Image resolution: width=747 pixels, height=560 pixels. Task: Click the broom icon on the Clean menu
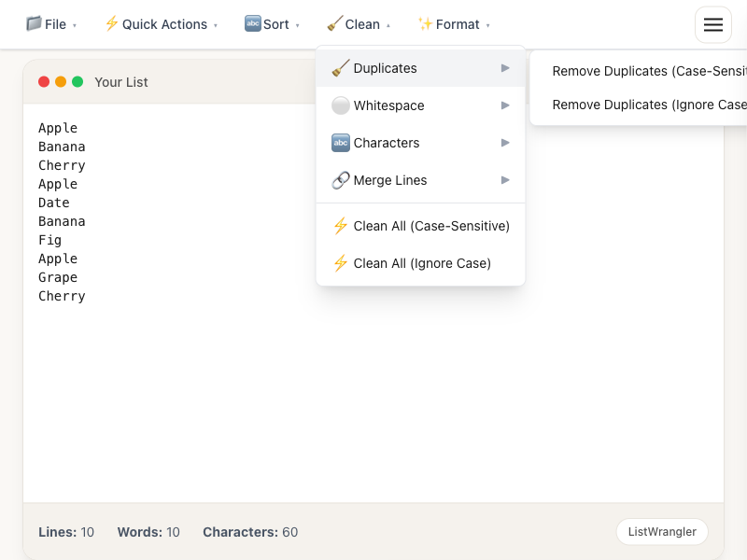[x=332, y=24]
